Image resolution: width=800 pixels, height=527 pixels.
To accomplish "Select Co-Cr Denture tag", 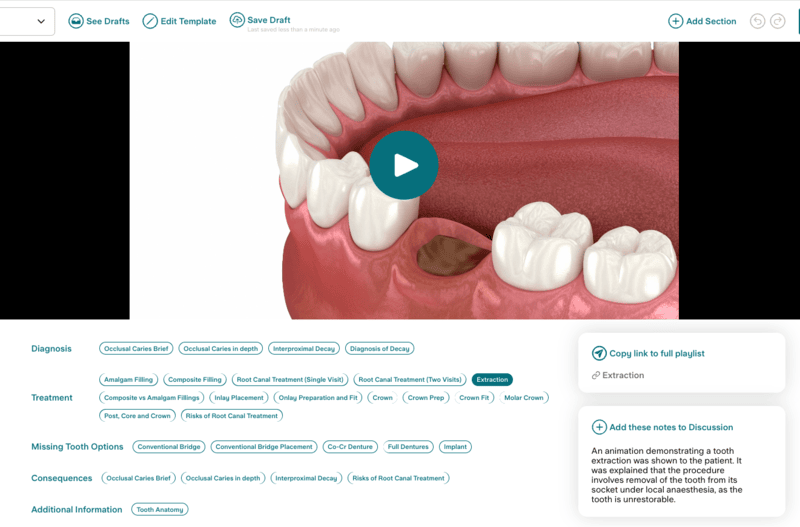I will 350,446.
